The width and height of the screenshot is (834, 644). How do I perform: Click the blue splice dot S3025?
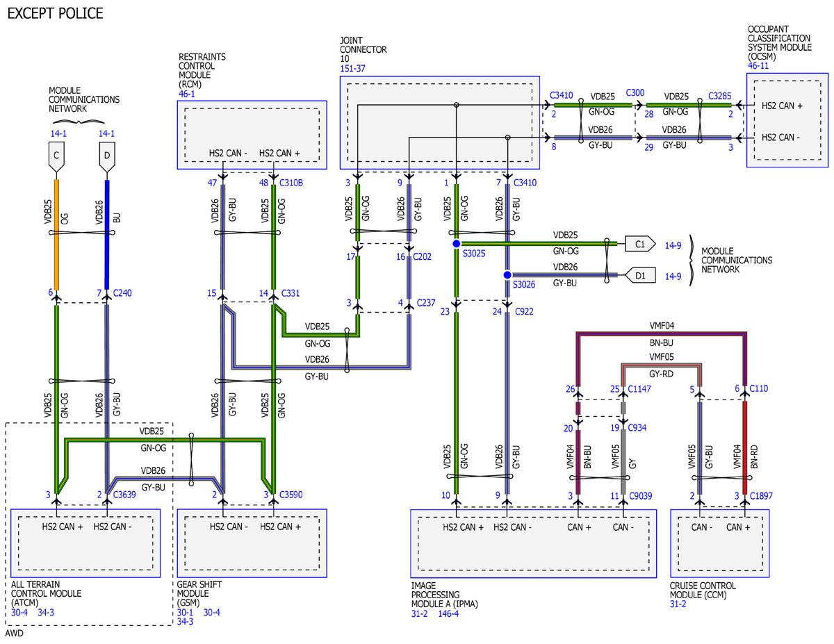tap(456, 245)
